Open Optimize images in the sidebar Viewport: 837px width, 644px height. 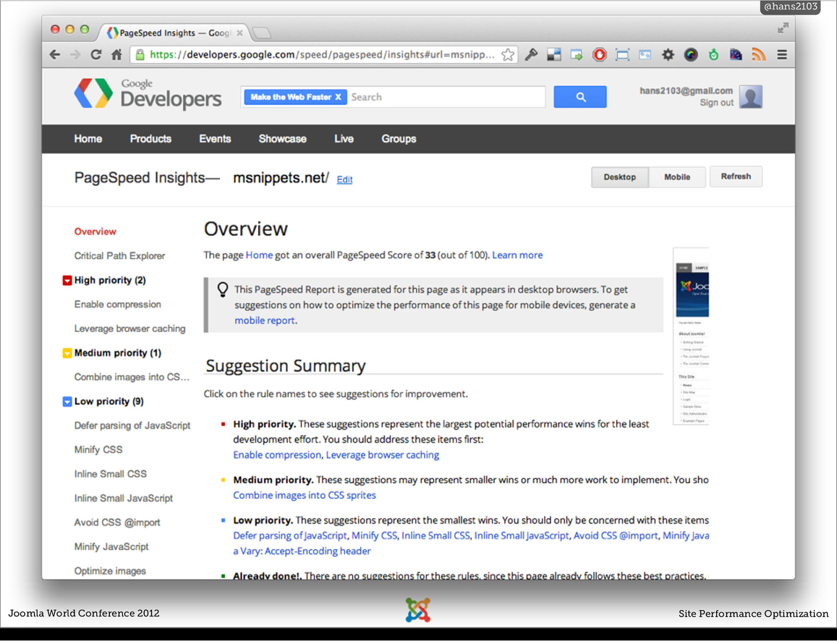click(110, 571)
